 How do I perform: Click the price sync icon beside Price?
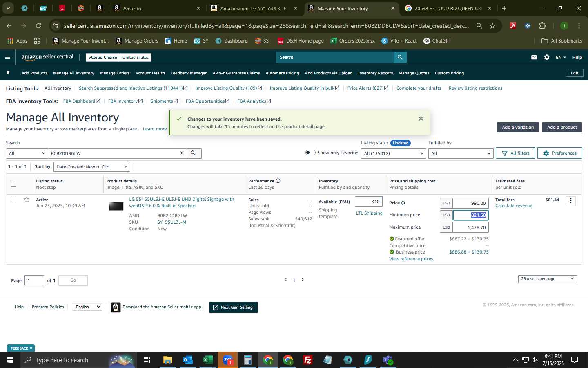pos(403,203)
